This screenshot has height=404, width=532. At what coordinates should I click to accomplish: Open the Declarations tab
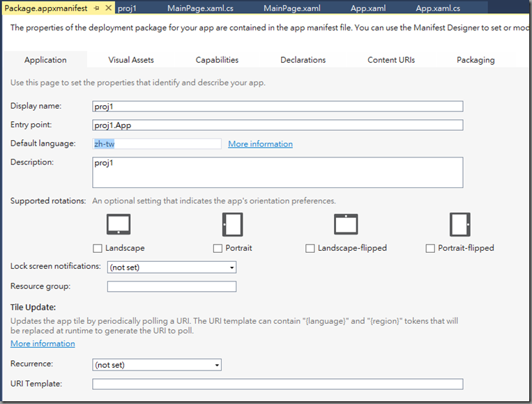(x=303, y=60)
